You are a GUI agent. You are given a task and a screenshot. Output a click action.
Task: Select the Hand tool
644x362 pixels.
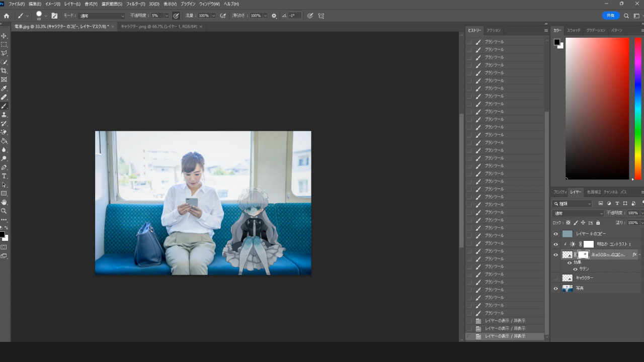click(4, 202)
